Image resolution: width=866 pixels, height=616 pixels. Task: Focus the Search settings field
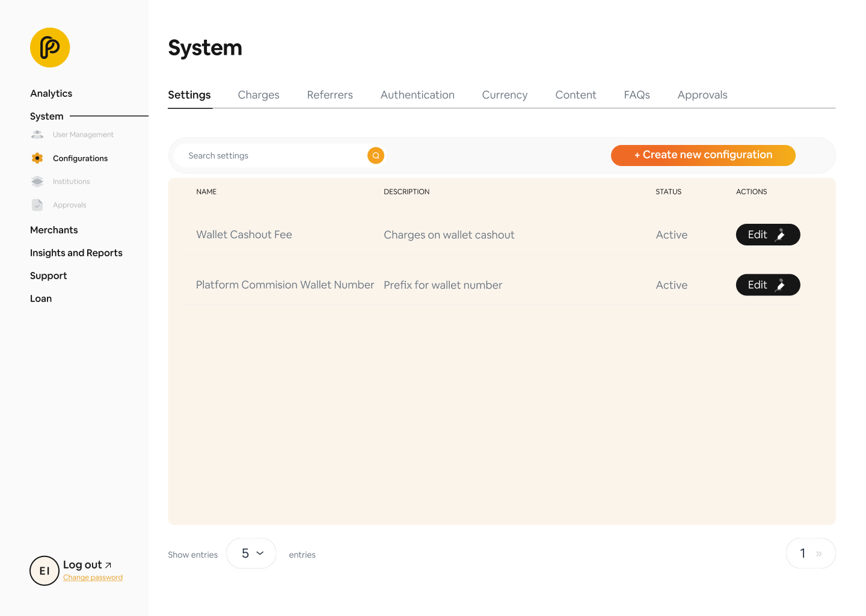click(x=278, y=156)
